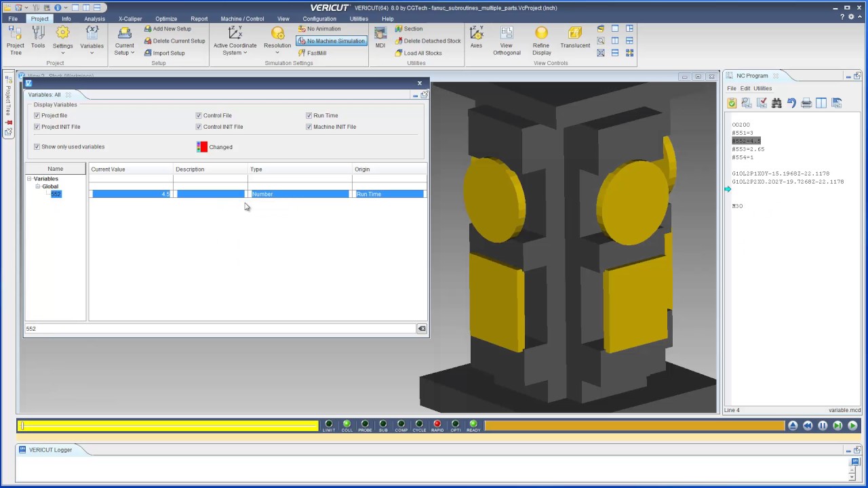Open the Project Tree panel

coord(16,40)
